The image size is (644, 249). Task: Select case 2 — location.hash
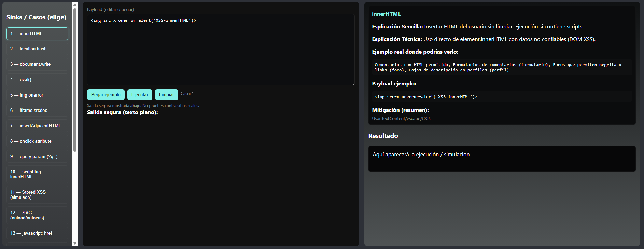click(x=37, y=49)
